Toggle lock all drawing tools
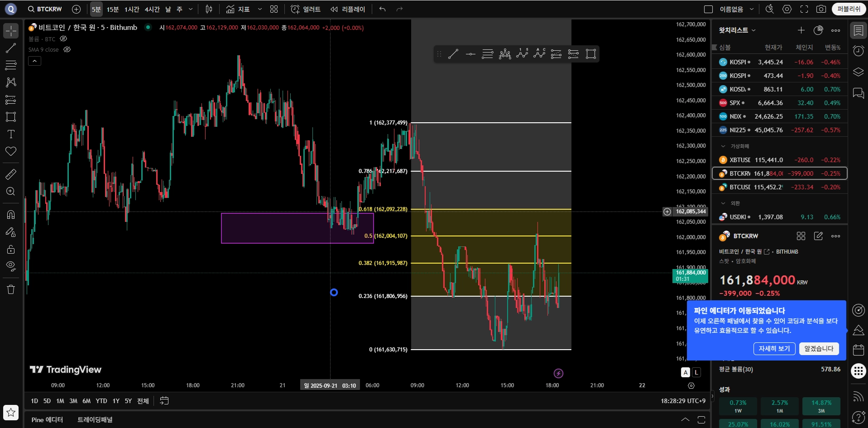Image resolution: width=868 pixels, height=428 pixels. click(11, 249)
